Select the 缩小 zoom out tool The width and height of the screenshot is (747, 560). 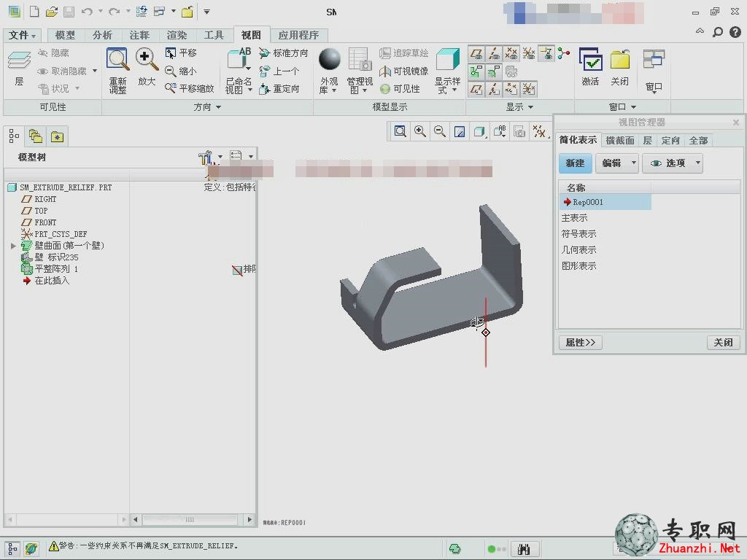(x=181, y=71)
